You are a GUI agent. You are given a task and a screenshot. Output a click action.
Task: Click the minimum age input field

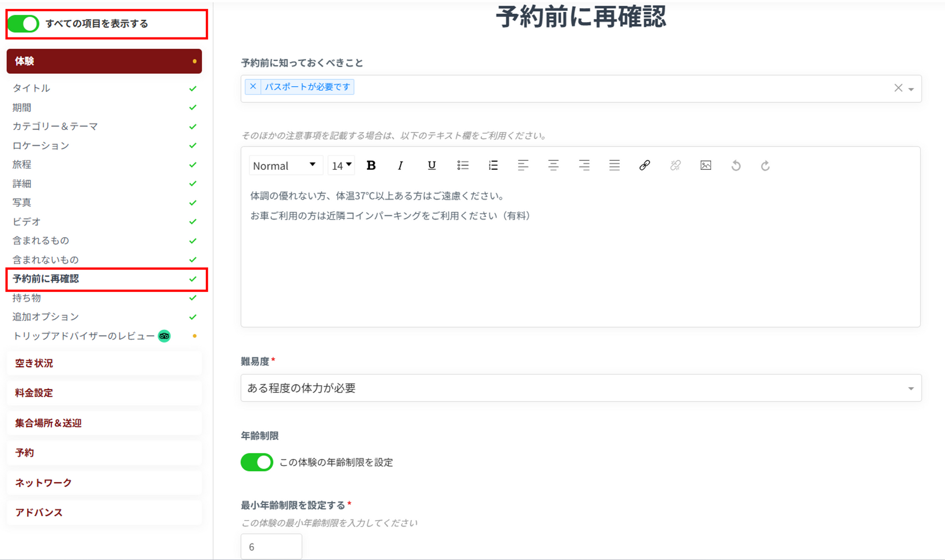pos(271,547)
